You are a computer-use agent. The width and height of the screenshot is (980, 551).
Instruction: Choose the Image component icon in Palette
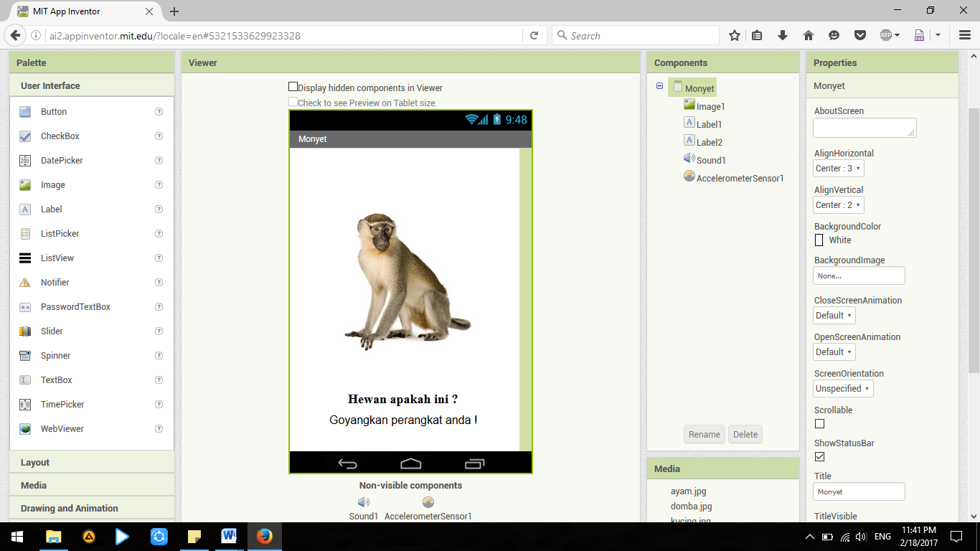point(25,185)
